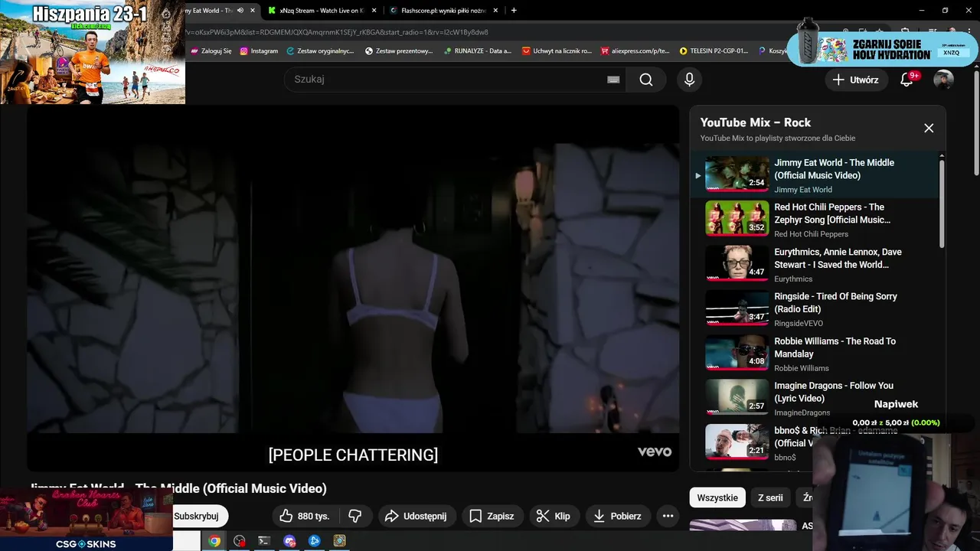Mute the Jimmy Eat World tab via speaker icon
This screenshot has height=551, width=980.
[240, 11]
